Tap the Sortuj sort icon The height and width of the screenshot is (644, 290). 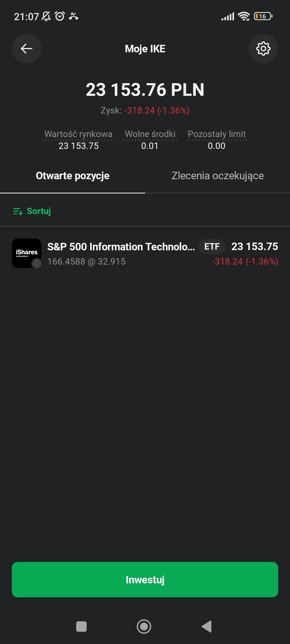(18, 211)
